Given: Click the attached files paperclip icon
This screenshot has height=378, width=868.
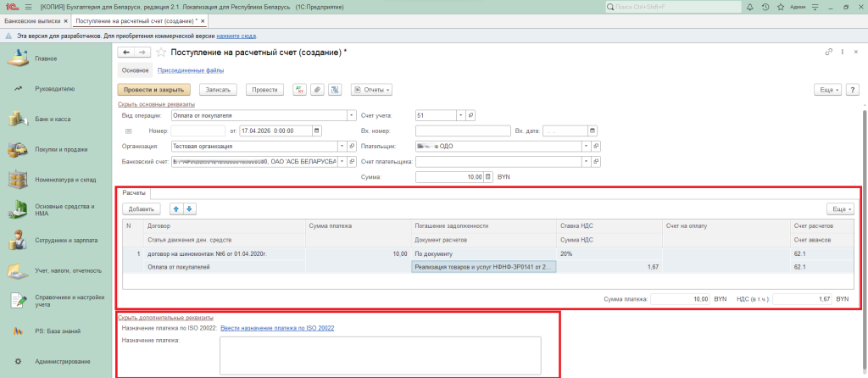Looking at the screenshot, I should click(x=316, y=89).
